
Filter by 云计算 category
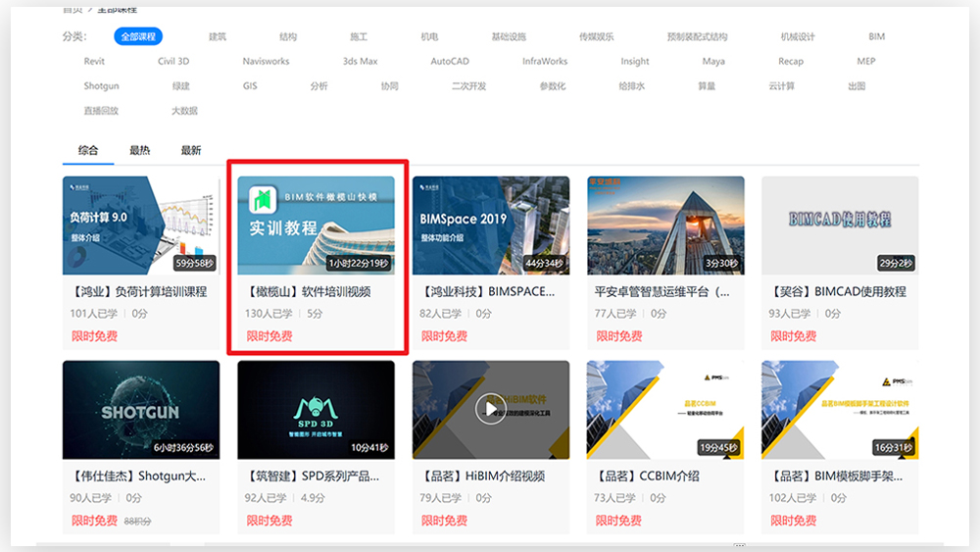click(781, 86)
